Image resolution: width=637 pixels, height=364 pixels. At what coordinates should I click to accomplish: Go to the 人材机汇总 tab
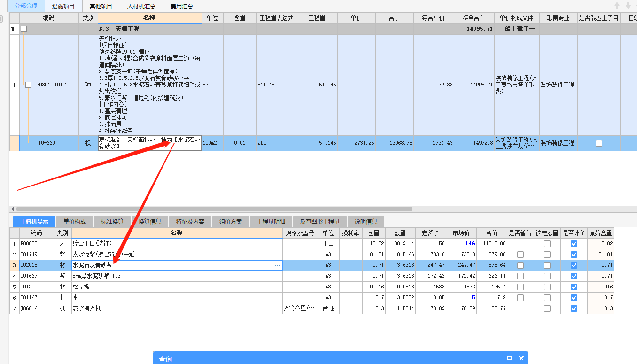141,6
